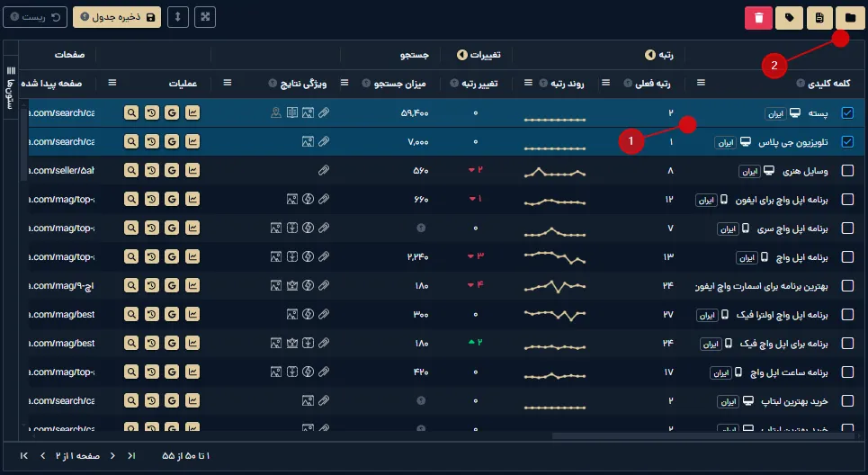Go to next page arrow in pagination

pos(112,455)
